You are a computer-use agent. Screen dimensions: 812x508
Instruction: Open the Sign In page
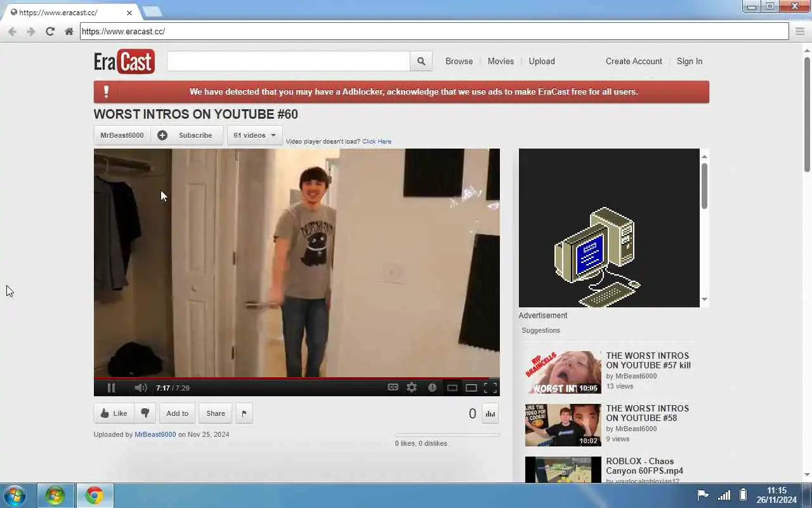coord(690,61)
